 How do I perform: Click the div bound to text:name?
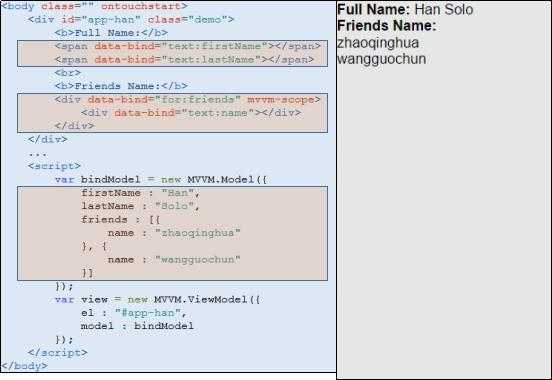(x=191, y=113)
